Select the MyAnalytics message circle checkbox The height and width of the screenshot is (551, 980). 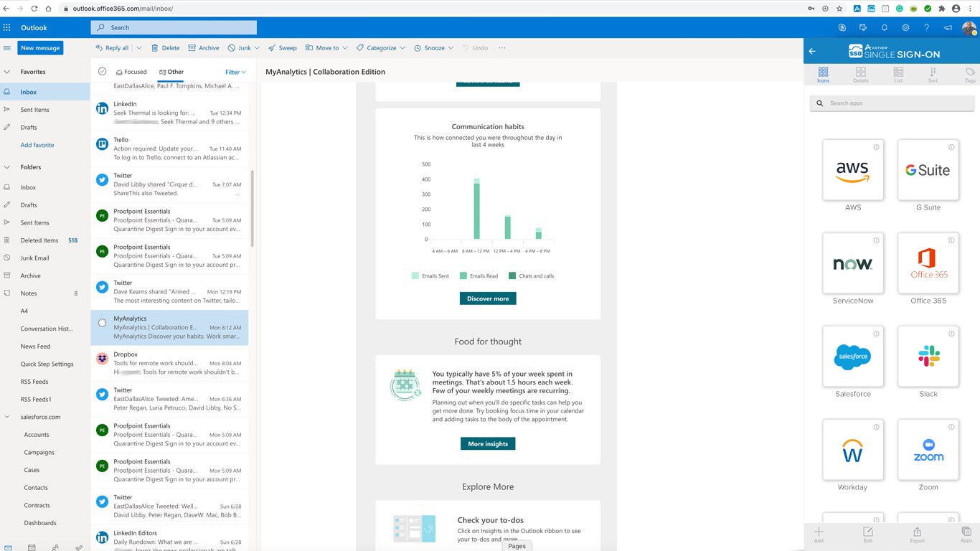coord(102,323)
